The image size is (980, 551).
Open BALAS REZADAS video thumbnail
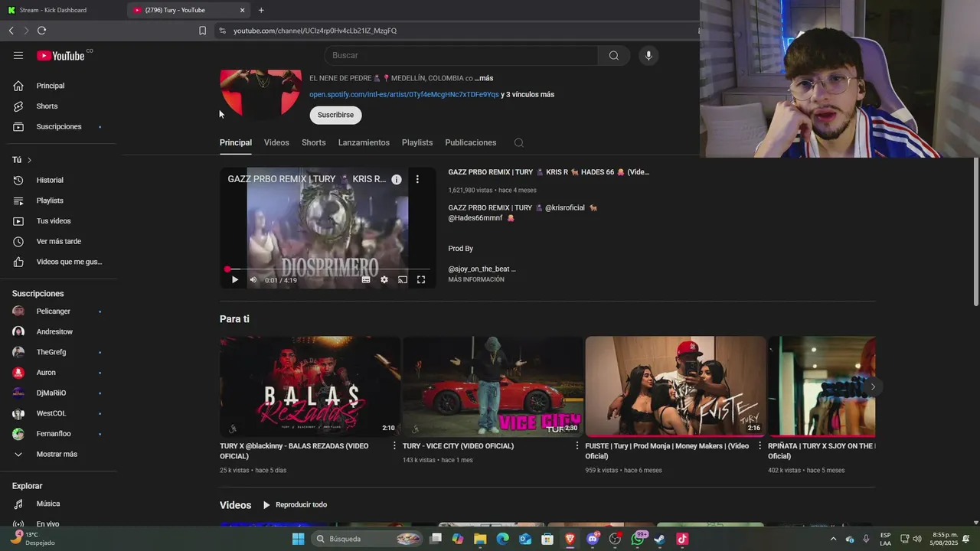[x=310, y=386]
